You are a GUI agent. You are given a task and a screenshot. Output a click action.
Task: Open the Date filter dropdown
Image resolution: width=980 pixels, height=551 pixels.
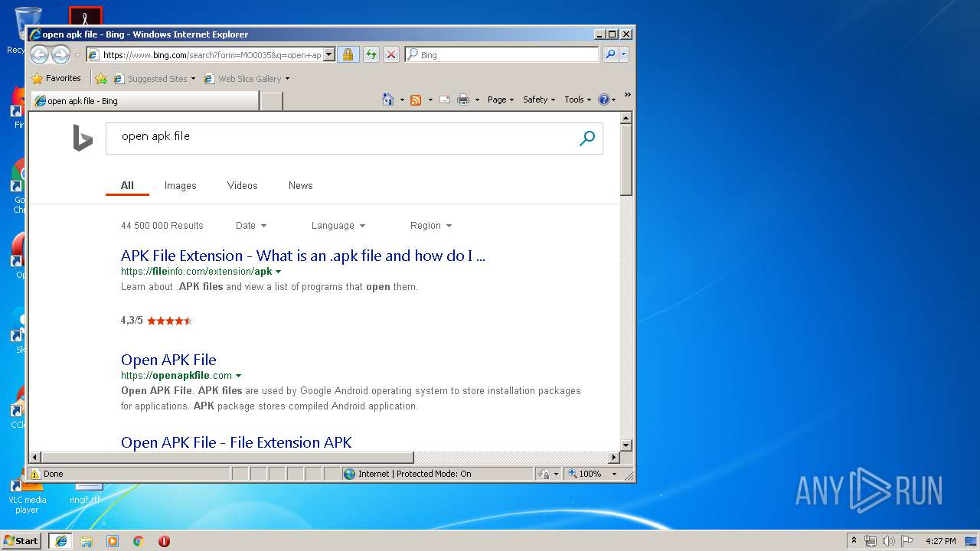(x=251, y=226)
